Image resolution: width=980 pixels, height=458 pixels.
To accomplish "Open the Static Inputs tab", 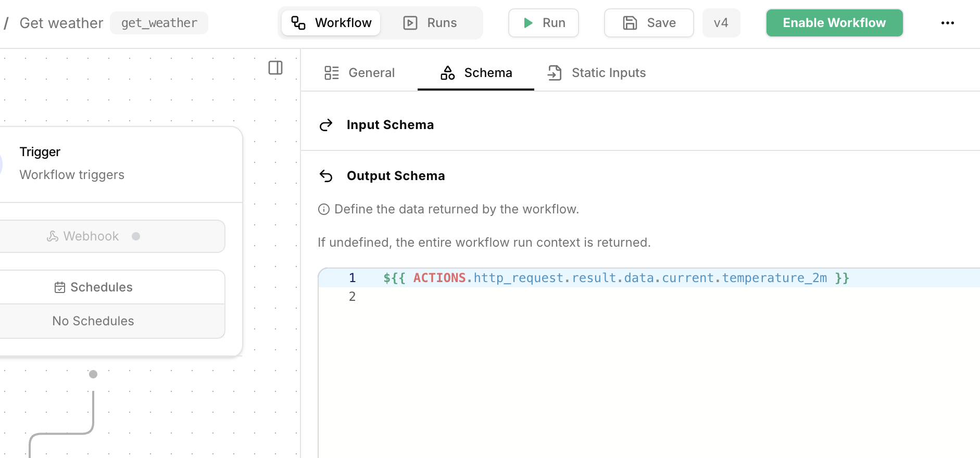I will [597, 73].
